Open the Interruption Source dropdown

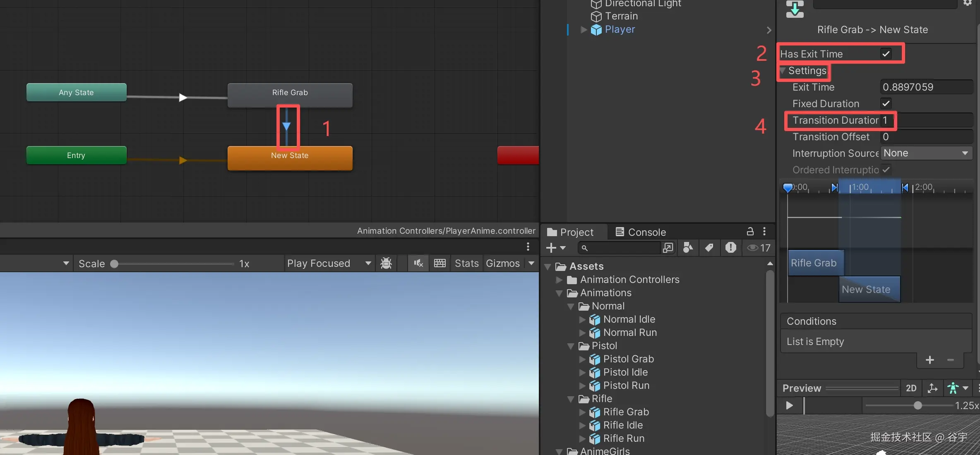[x=926, y=153]
